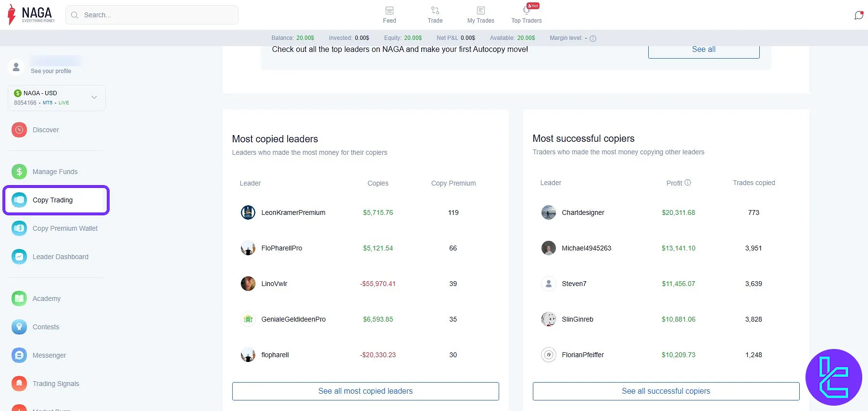Click the SlinGinreb avatar icon
868x411 pixels.
tap(549, 319)
